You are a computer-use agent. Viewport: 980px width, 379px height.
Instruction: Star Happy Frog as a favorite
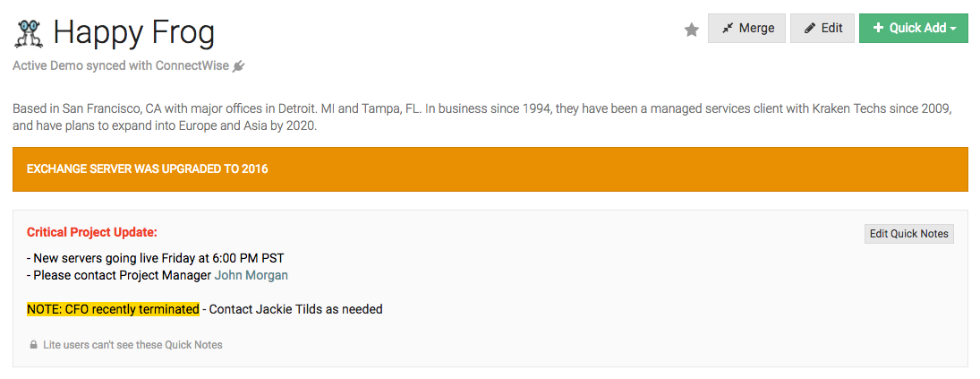(x=691, y=30)
